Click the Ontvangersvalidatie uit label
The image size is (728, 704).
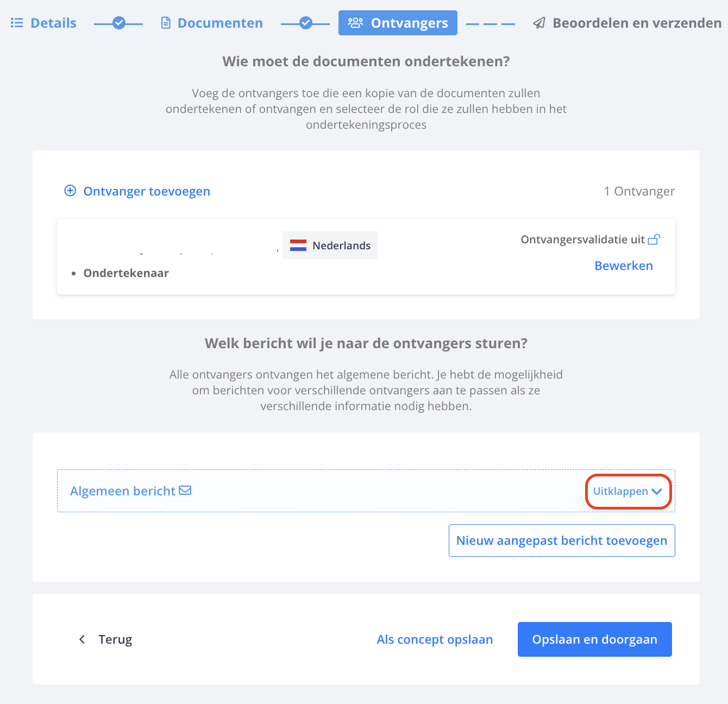(582, 240)
